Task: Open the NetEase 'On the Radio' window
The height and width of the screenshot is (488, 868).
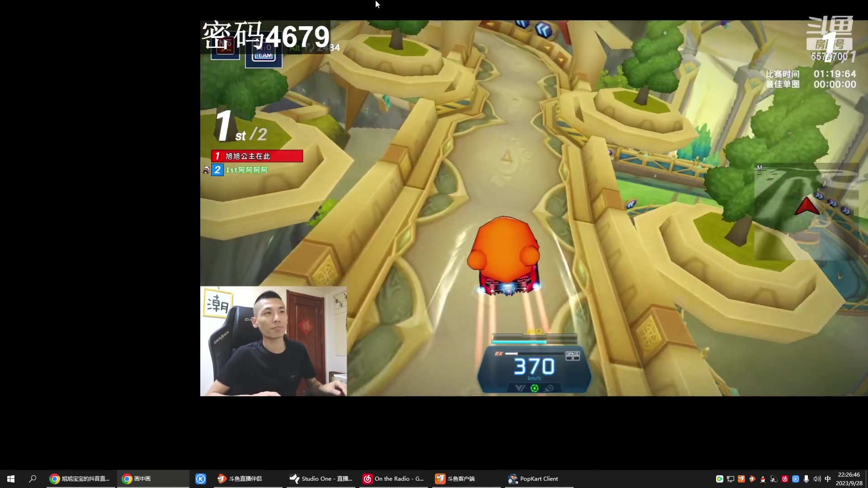Action: pos(394,479)
